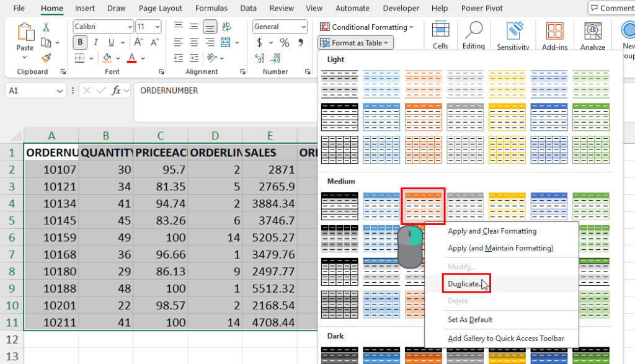Select black first Light table style
This screenshot has width=635, height=364.
point(339,84)
